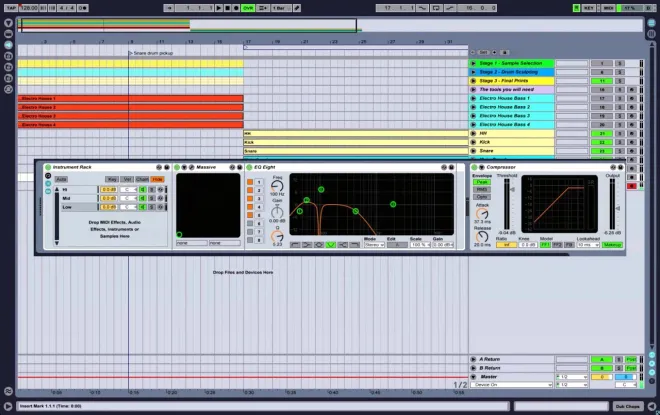Select Compressor RMS envelope mode
The image size is (660, 415).
click(482, 190)
